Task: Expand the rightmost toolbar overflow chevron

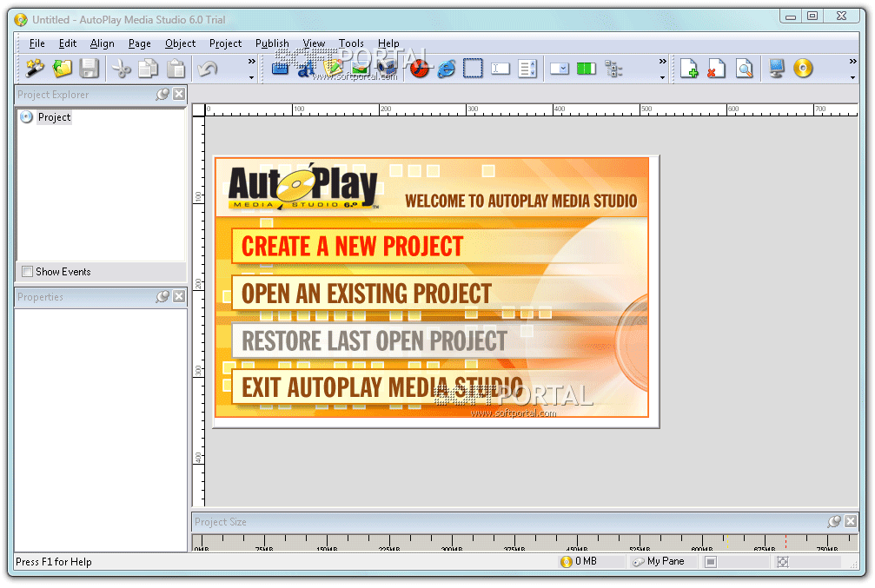Action: click(852, 62)
